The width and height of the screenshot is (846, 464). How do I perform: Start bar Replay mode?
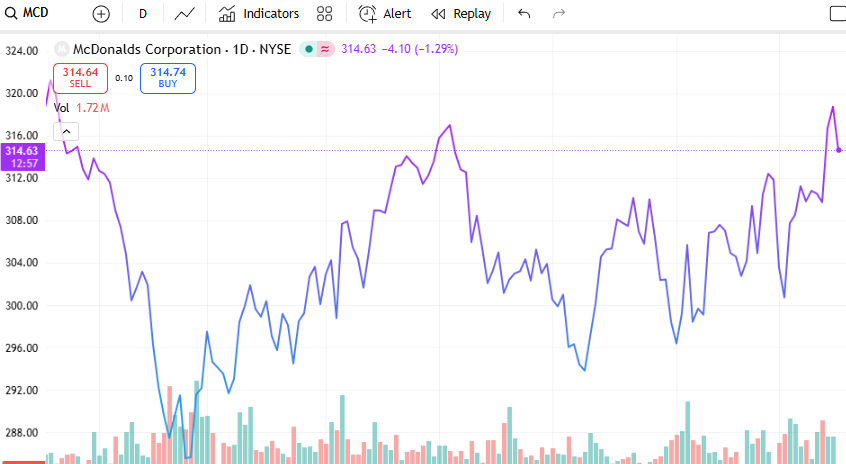click(x=461, y=14)
